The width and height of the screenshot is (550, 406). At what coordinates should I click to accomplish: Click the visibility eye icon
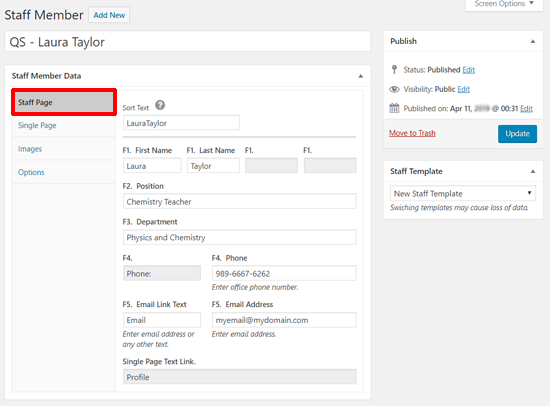point(394,89)
